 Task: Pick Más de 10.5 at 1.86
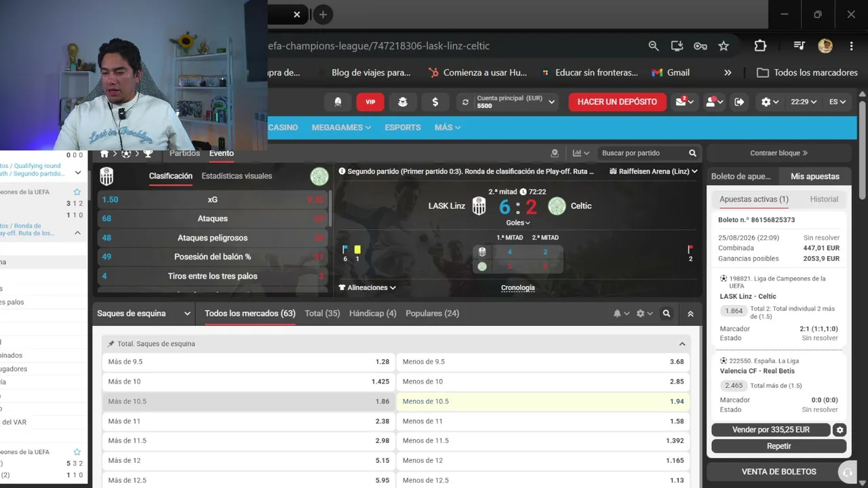point(249,401)
